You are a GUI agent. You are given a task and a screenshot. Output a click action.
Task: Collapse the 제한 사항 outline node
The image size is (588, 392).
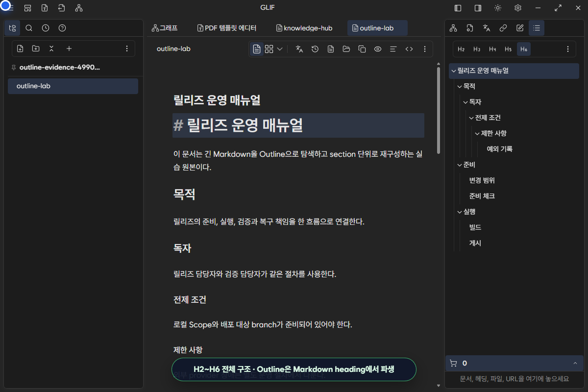[477, 133]
